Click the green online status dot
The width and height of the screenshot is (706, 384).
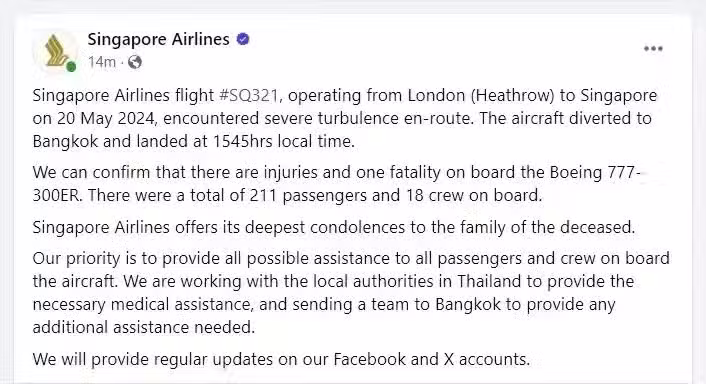click(71, 67)
